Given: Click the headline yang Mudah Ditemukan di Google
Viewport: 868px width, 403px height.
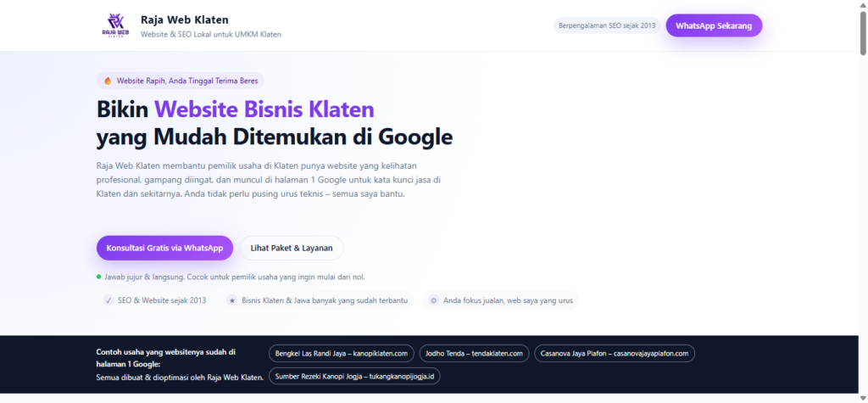Looking at the screenshot, I should pos(275,137).
